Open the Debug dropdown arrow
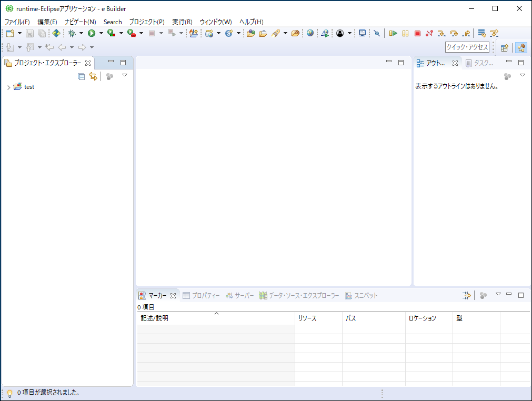This screenshot has width=532, height=401. coord(81,33)
